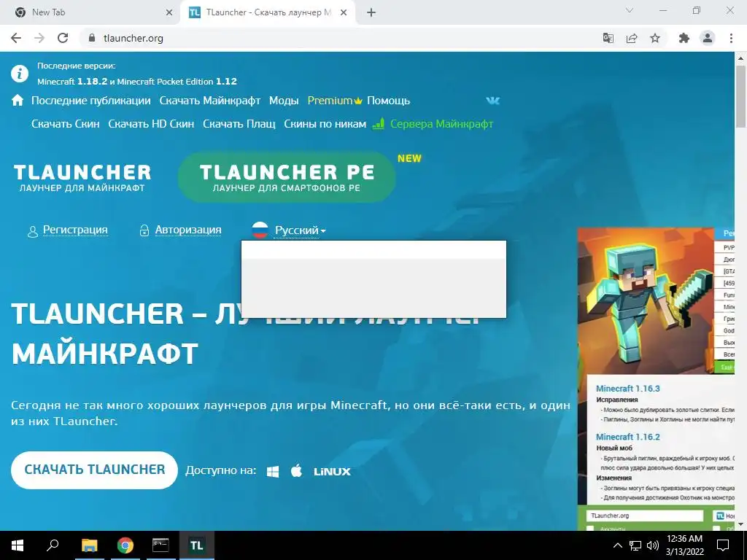This screenshot has width=747, height=560.
Task: Reload the tlauncher.org page
Action: click(x=63, y=38)
